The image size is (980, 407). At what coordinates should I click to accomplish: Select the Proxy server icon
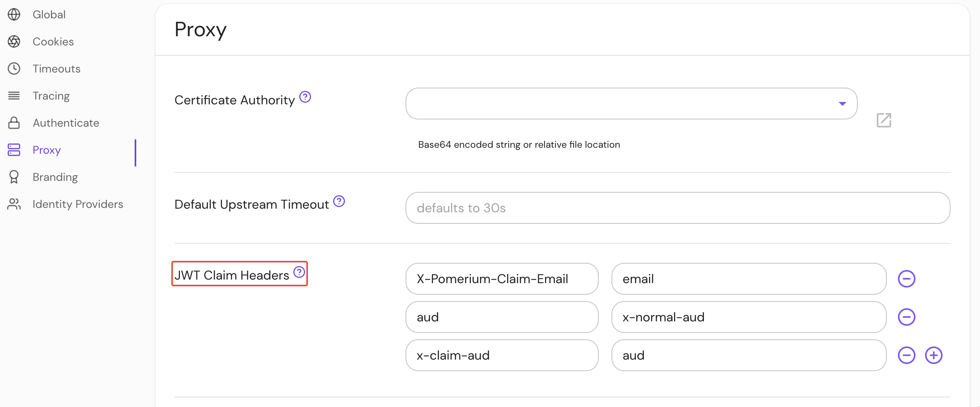[x=14, y=150]
